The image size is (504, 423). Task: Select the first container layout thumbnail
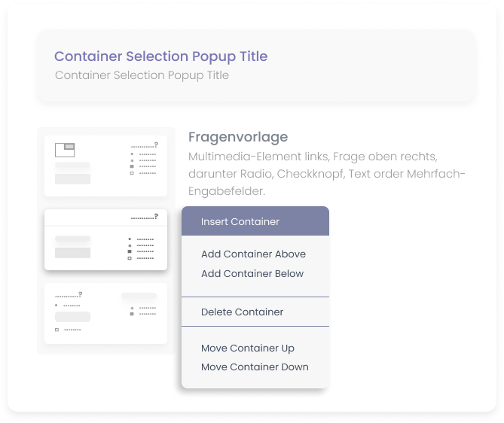point(105,166)
